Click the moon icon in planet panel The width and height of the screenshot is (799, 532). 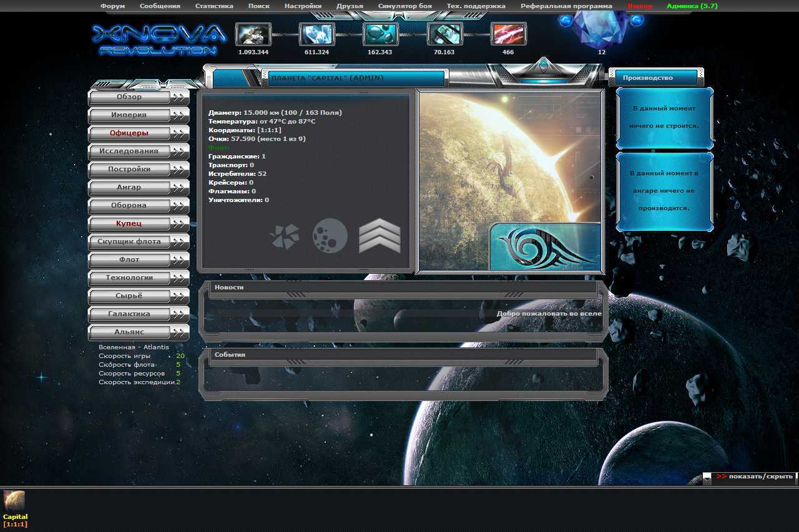tap(330, 236)
